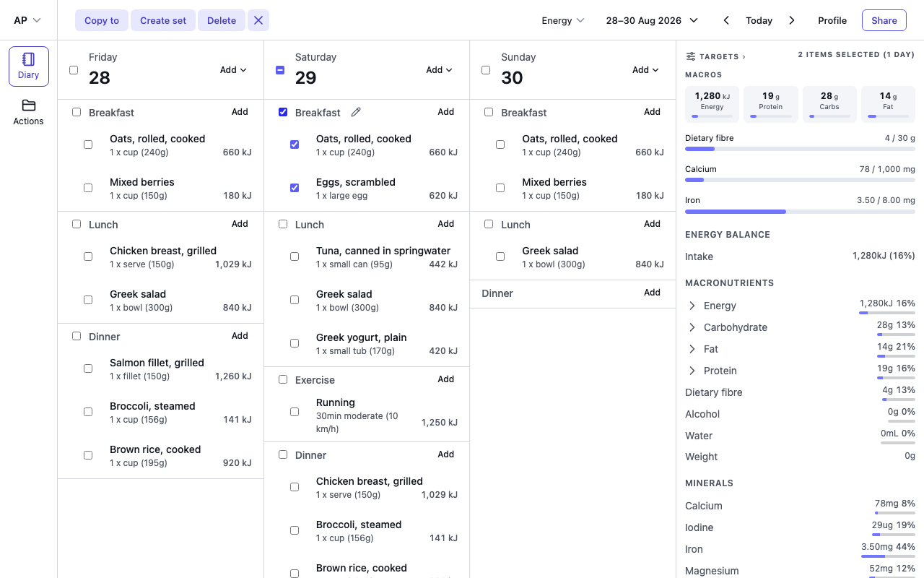Check Salmon fillet, grilled checkbox
924x578 pixels.
(x=88, y=368)
